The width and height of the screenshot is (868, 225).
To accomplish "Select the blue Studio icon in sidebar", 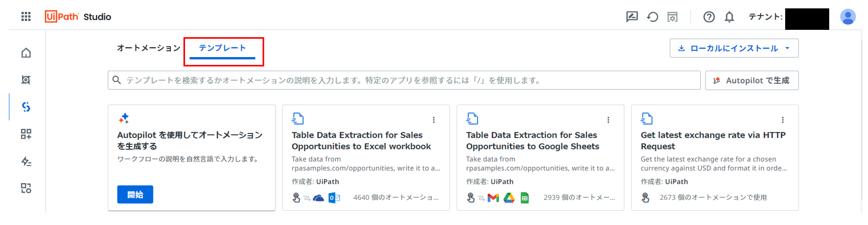I will point(26,107).
